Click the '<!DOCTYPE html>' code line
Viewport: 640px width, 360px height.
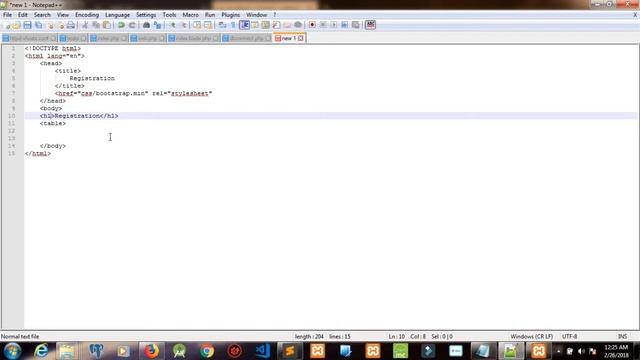53,49
